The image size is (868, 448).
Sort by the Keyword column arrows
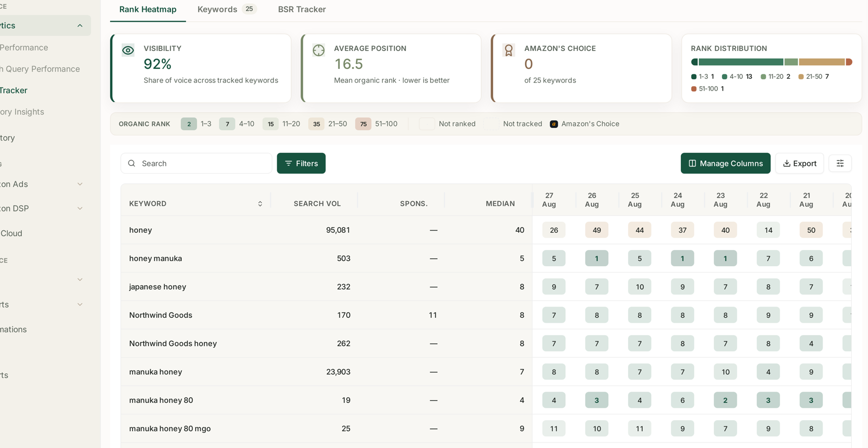[x=260, y=204]
